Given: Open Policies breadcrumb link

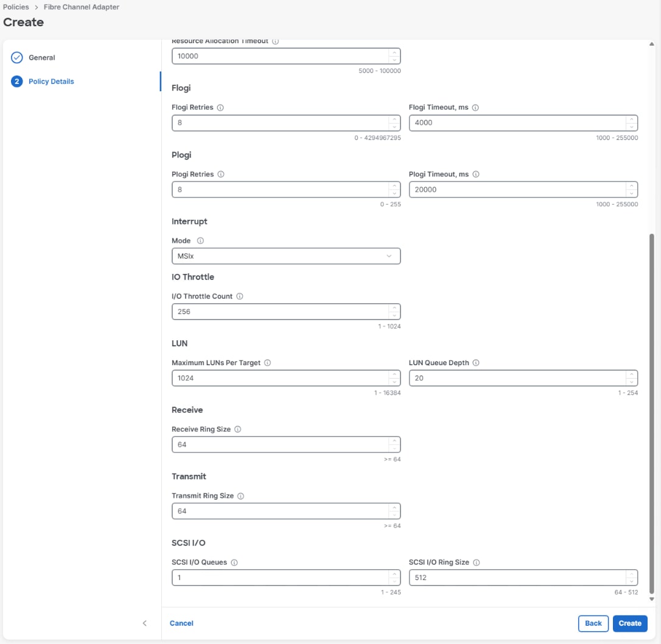Looking at the screenshot, I should [x=16, y=7].
